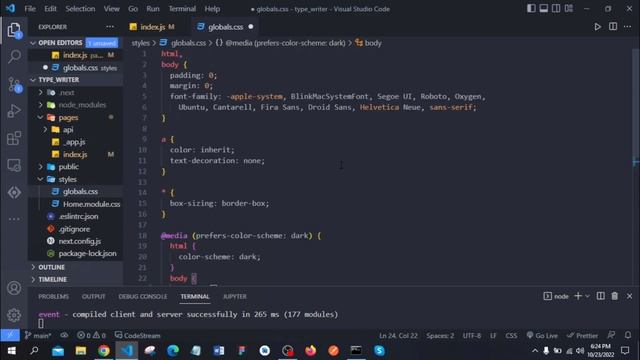Viewport: 640px width, 360px height.
Task: Expand the Outline section
Action: [x=76, y=267]
